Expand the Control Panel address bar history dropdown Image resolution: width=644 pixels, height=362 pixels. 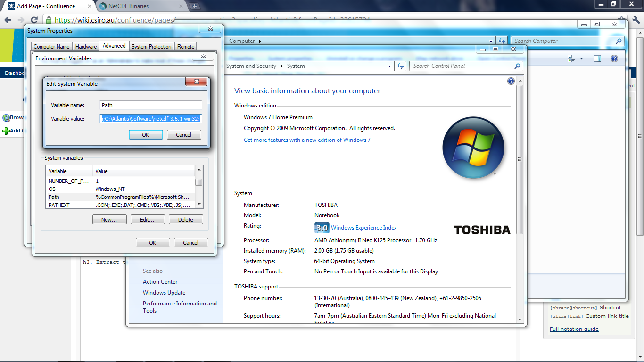click(390, 66)
